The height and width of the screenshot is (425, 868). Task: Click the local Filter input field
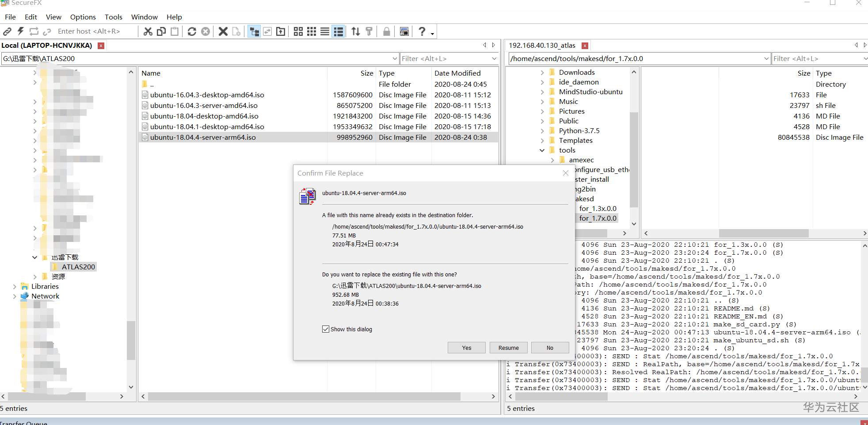pyautogui.click(x=445, y=58)
